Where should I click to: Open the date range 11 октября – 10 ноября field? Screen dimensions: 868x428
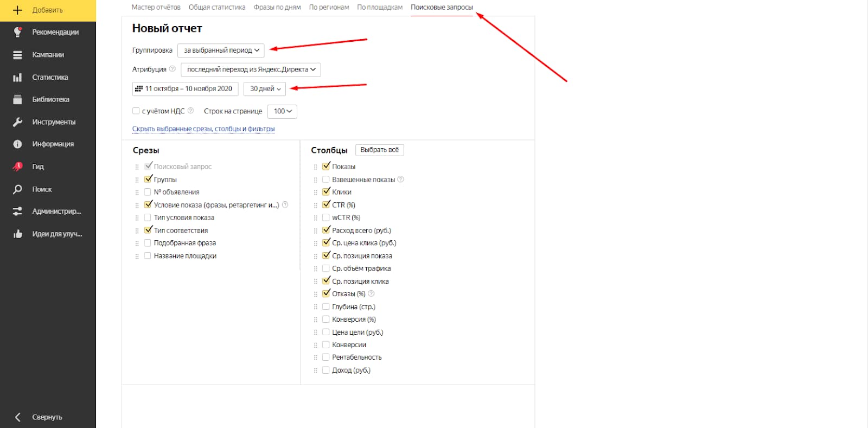point(185,88)
